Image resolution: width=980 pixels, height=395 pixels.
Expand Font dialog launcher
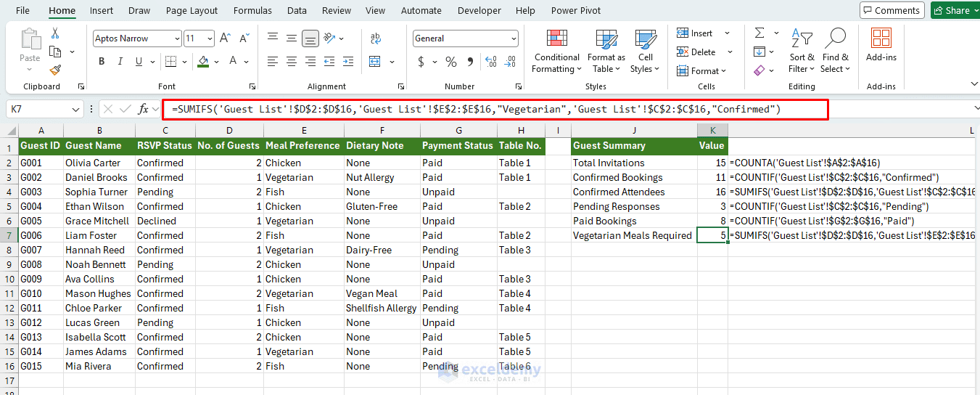[x=252, y=86]
